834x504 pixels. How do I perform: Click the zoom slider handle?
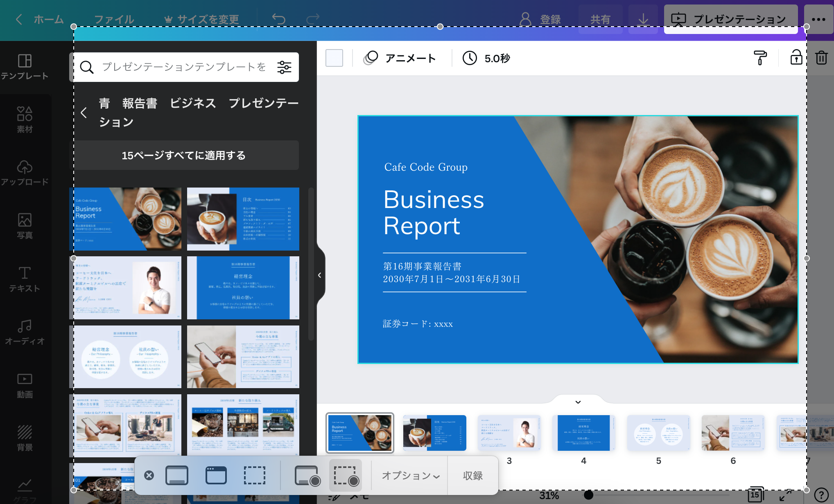(588, 495)
